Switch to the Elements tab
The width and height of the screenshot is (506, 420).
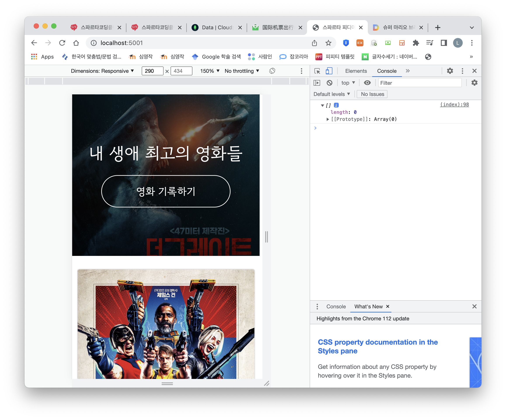[x=356, y=71]
